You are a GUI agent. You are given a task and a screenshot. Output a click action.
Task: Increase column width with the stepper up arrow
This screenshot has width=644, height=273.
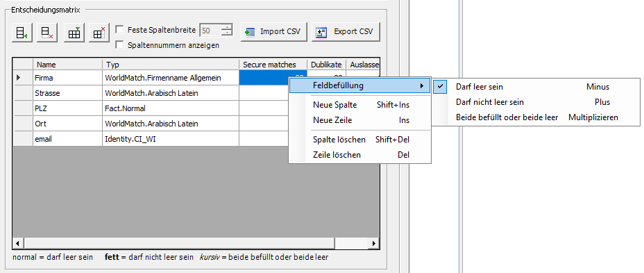pos(227,27)
